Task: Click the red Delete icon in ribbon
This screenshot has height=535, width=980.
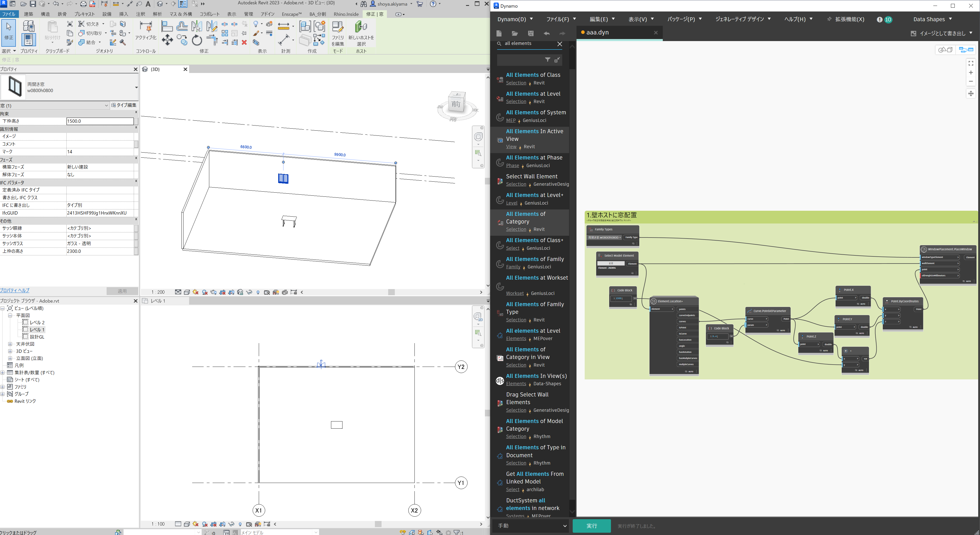Action: coord(244,42)
